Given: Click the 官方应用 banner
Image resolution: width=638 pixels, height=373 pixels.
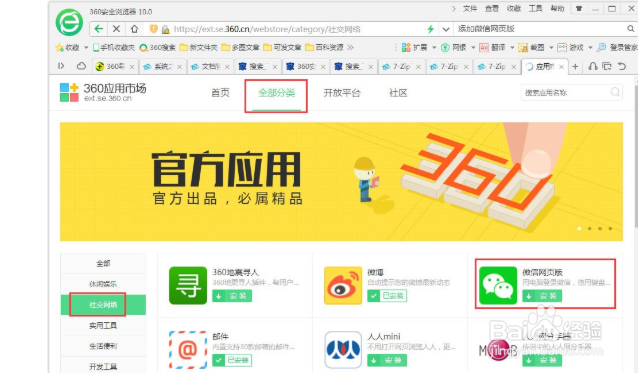Looking at the screenshot, I should pos(341,181).
